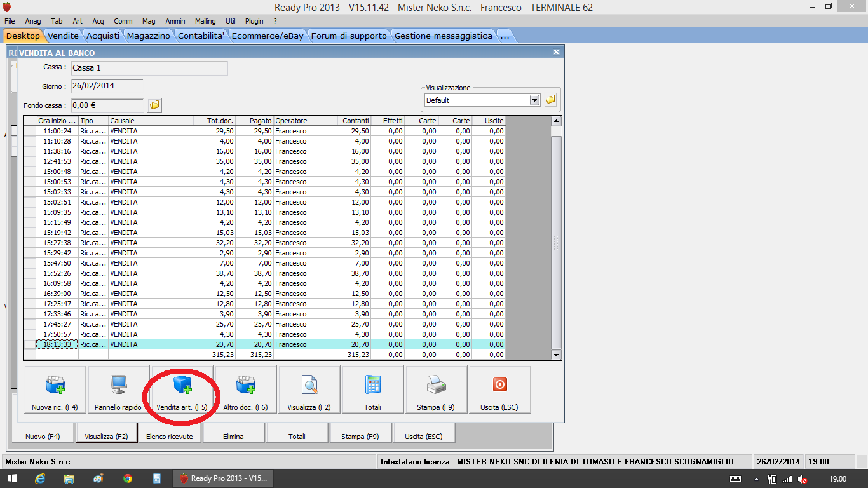Click the Operatore column header
The image size is (868, 488).
pyautogui.click(x=305, y=121)
